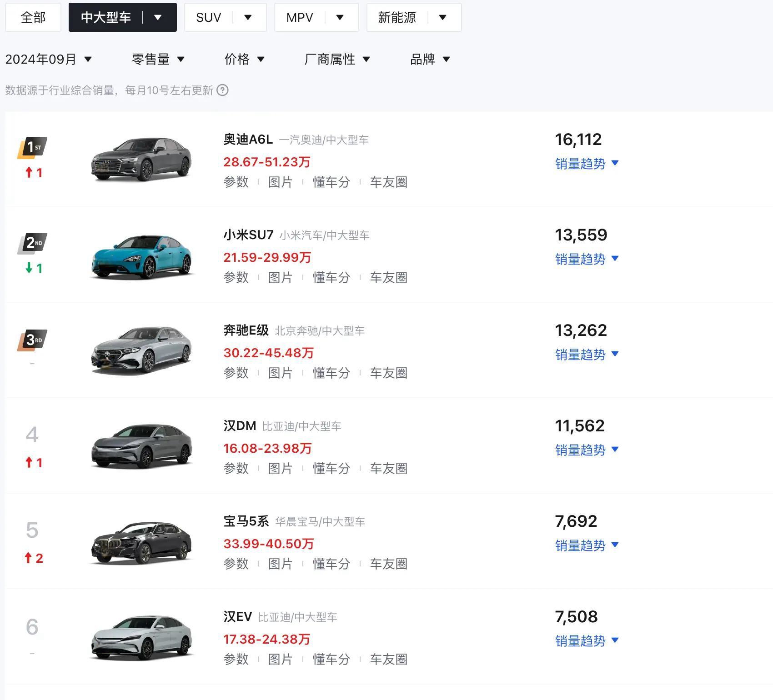
Task: Open the 汉EV model link
Action: 237,616
